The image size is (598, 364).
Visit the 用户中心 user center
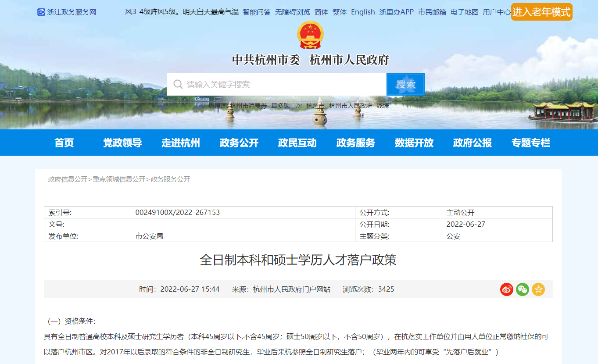(x=497, y=12)
